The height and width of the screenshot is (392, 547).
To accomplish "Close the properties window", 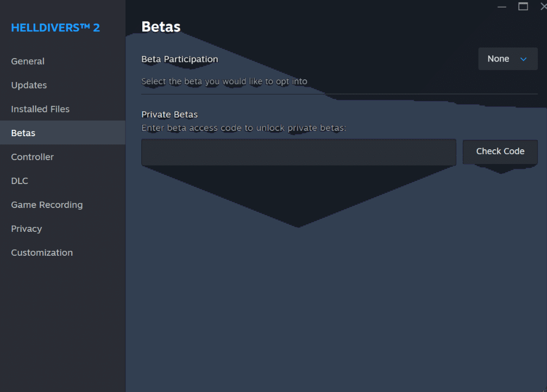I will tap(543, 7).
